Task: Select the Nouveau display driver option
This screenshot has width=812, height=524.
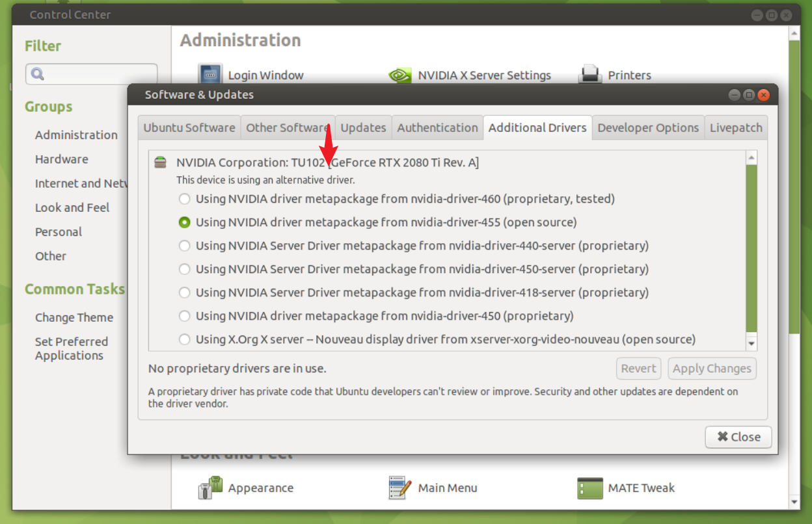Action: (x=185, y=339)
